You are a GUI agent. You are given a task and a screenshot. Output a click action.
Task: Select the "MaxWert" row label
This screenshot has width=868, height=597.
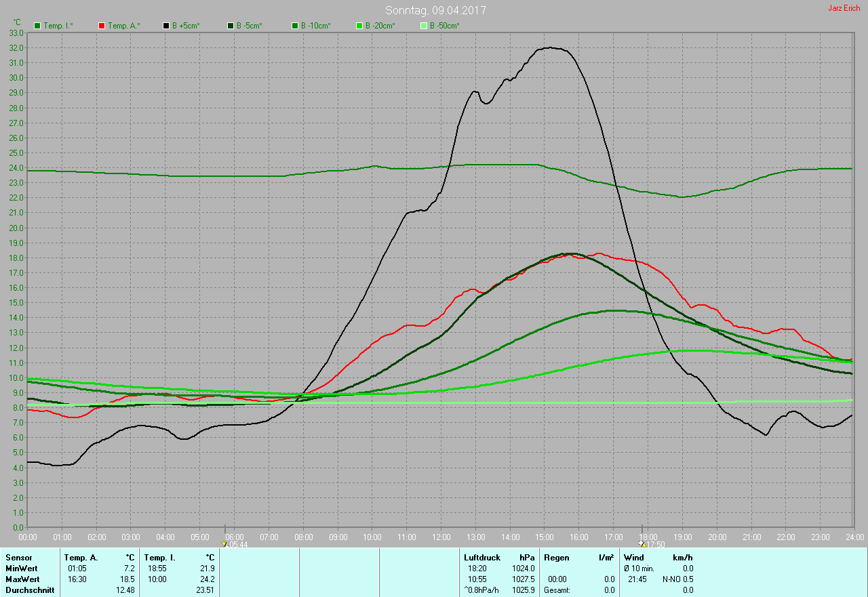pos(22,579)
